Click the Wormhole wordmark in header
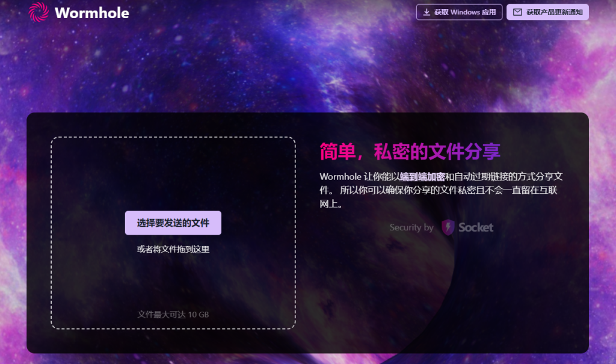The width and height of the screenshot is (616, 364). [91, 13]
